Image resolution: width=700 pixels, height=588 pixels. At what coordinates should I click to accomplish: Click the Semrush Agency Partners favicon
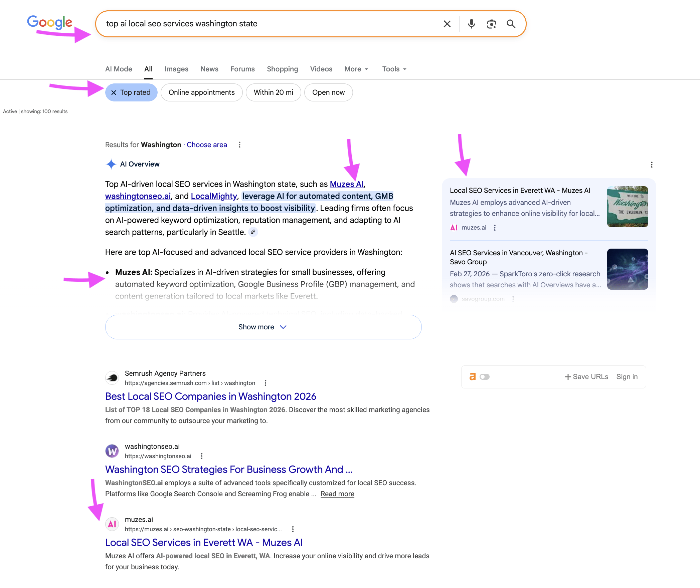(112, 377)
